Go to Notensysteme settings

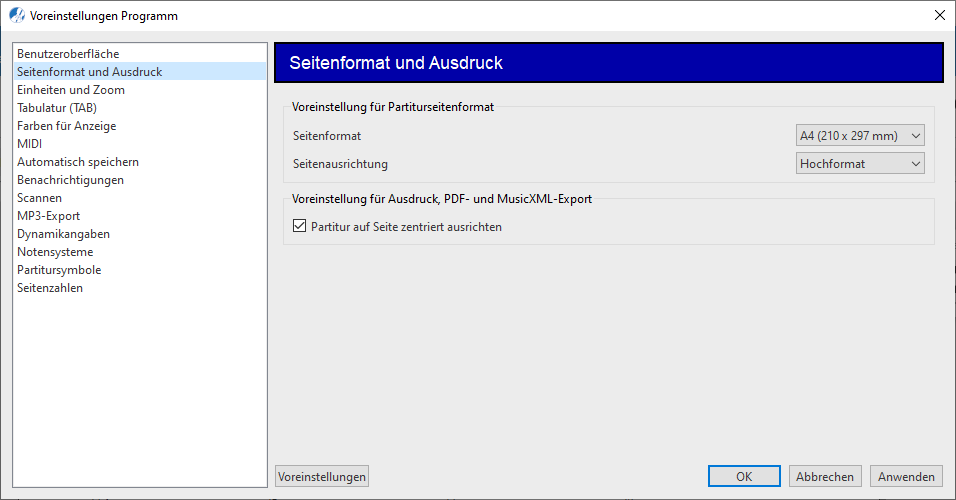click(55, 252)
